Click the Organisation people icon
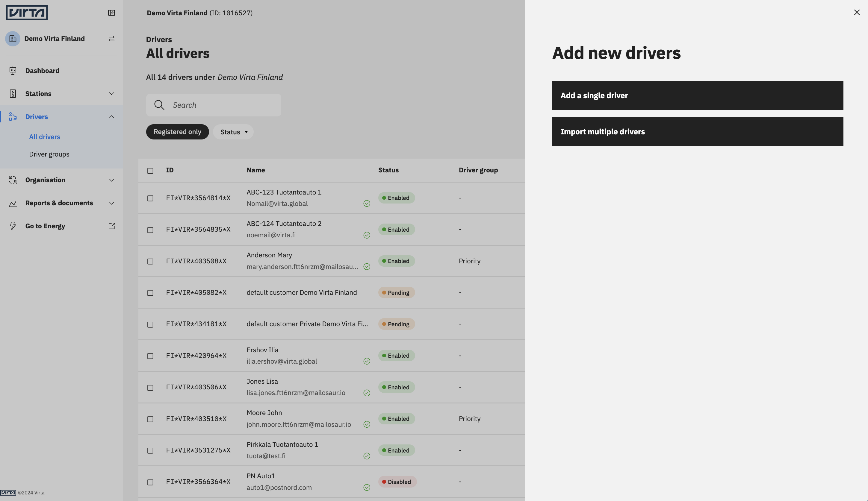This screenshot has height=501, width=868. pos(13,180)
